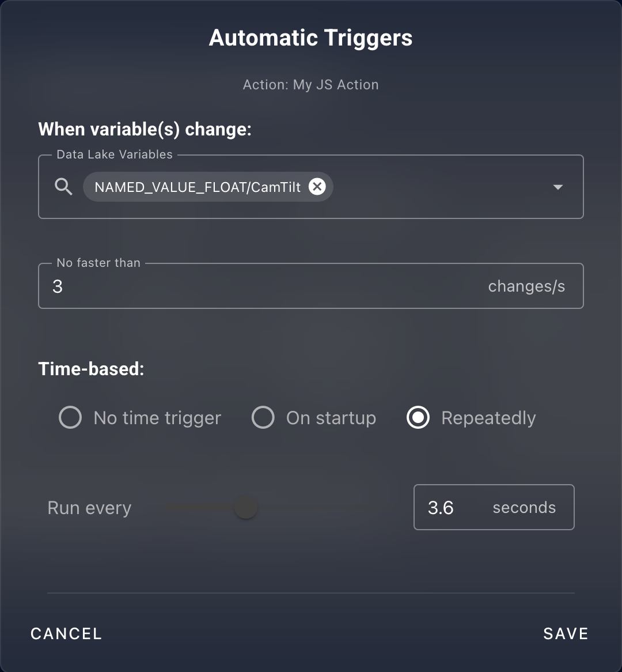Select the No time trigger option
This screenshot has height=672, width=622.
70,418
